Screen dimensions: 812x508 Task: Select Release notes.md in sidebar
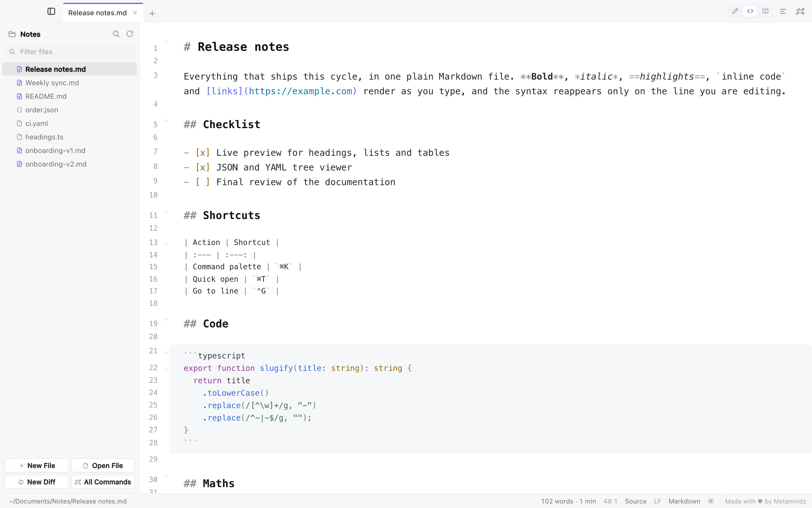pos(69,69)
